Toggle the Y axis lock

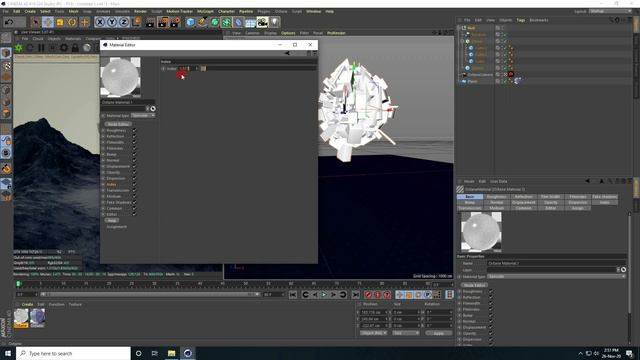click(112, 22)
